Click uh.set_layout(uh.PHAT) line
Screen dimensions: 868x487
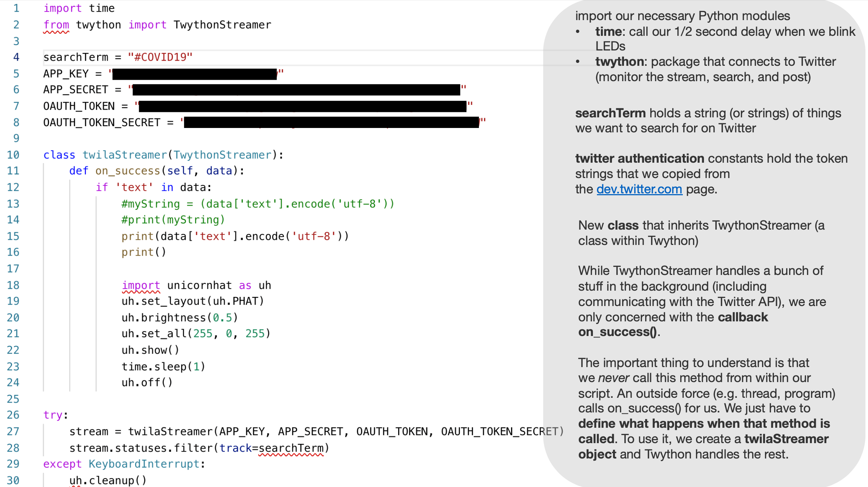click(x=193, y=301)
